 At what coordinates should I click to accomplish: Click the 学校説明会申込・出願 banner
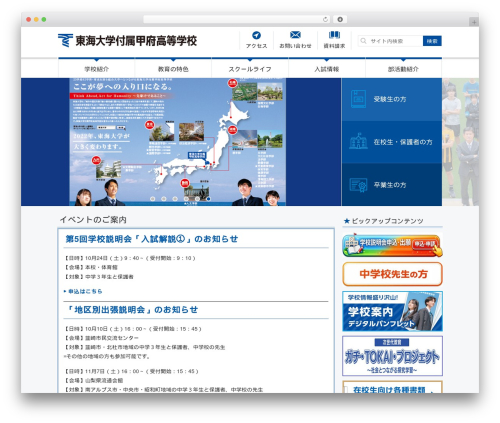point(392,245)
